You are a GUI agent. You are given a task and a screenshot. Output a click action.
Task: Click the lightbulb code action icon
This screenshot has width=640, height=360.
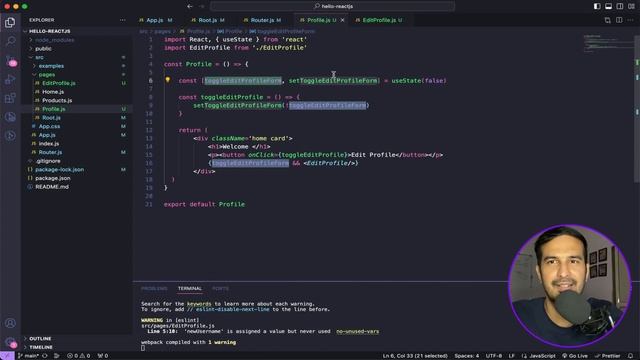167,80
